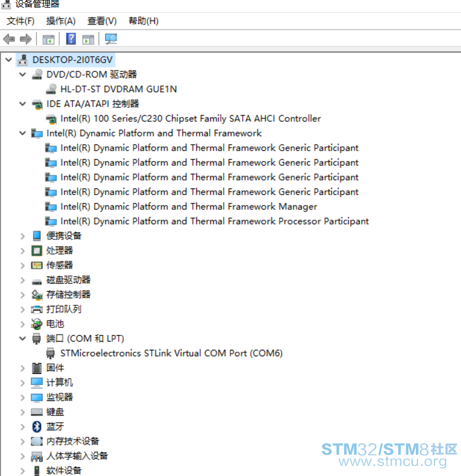The image size is (461, 476).
Task: Select Intel 100 Series/C230 SATA AHCI Controller
Action: [x=191, y=119]
